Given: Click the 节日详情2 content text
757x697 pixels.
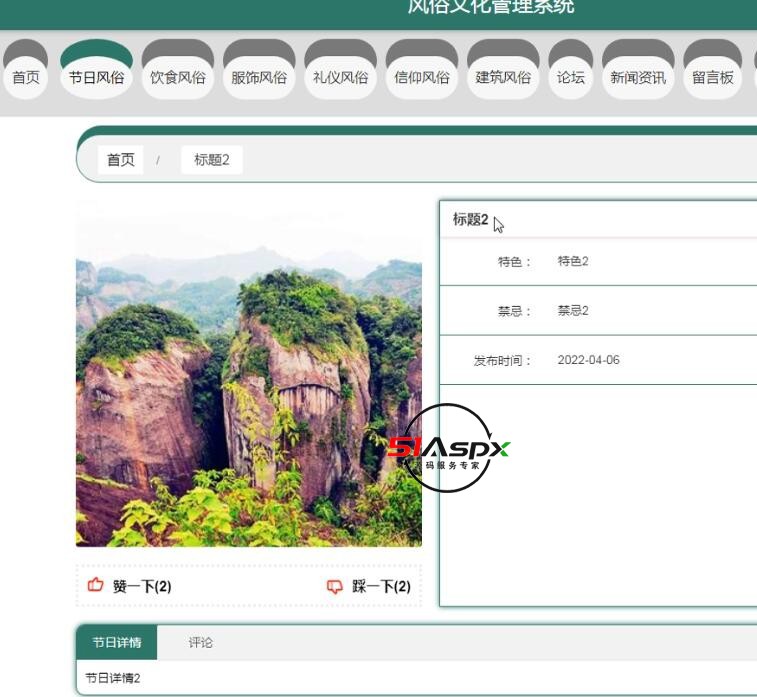Looking at the screenshot, I should coord(113,678).
